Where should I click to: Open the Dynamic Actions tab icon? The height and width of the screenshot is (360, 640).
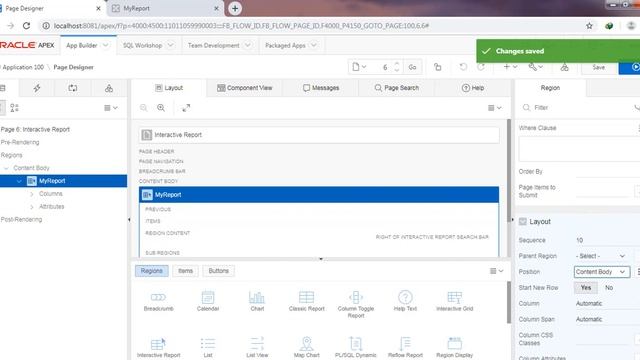click(37, 88)
